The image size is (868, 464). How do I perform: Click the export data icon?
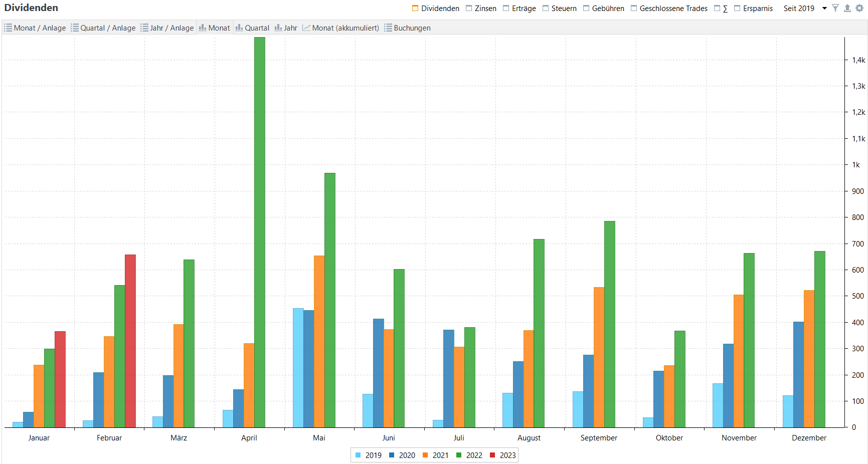click(x=847, y=8)
